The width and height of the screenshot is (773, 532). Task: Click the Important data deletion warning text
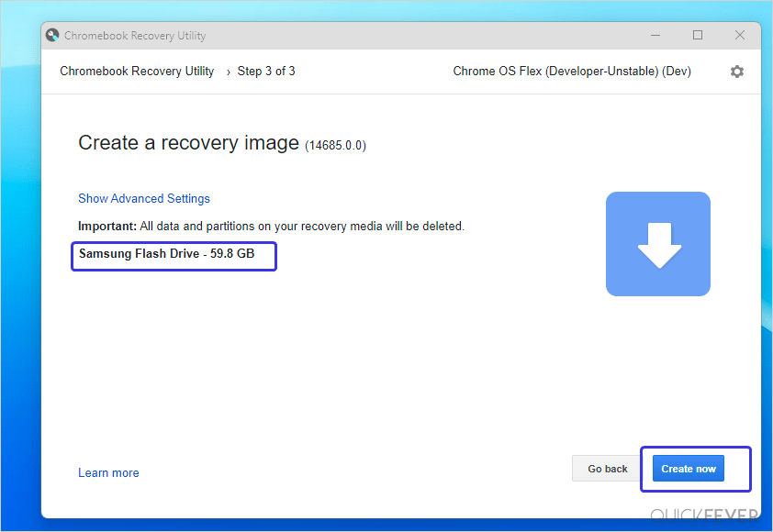point(271,226)
